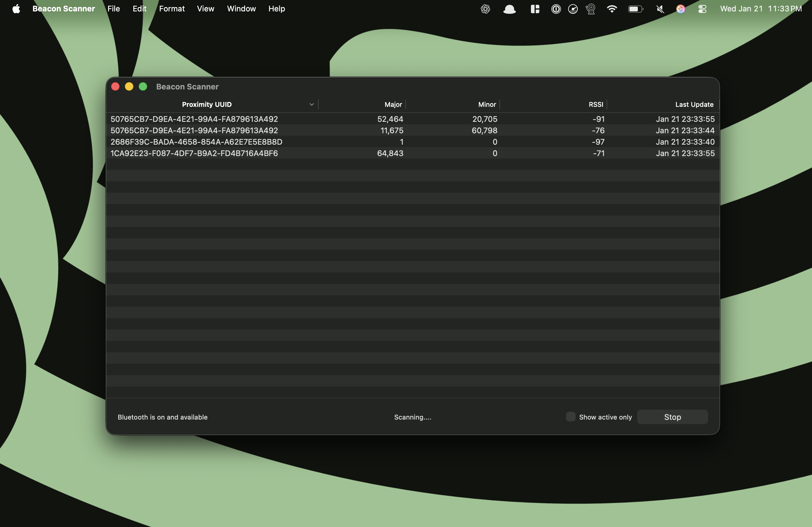Enable the Show active only checkbox
The width and height of the screenshot is (812, 527).
point(571,417)
